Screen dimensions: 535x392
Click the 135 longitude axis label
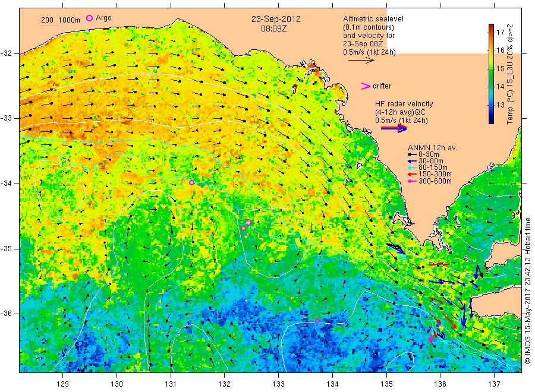[x=386, y=384]
